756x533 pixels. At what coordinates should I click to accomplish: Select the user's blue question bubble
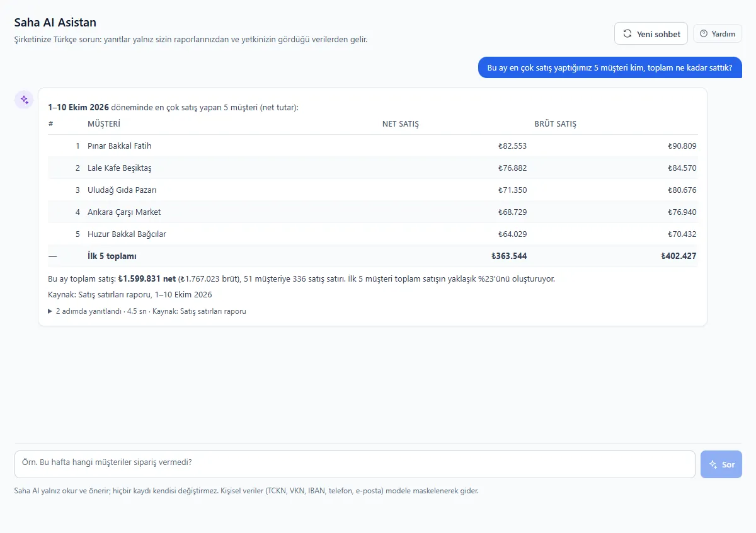coord(610,67)
